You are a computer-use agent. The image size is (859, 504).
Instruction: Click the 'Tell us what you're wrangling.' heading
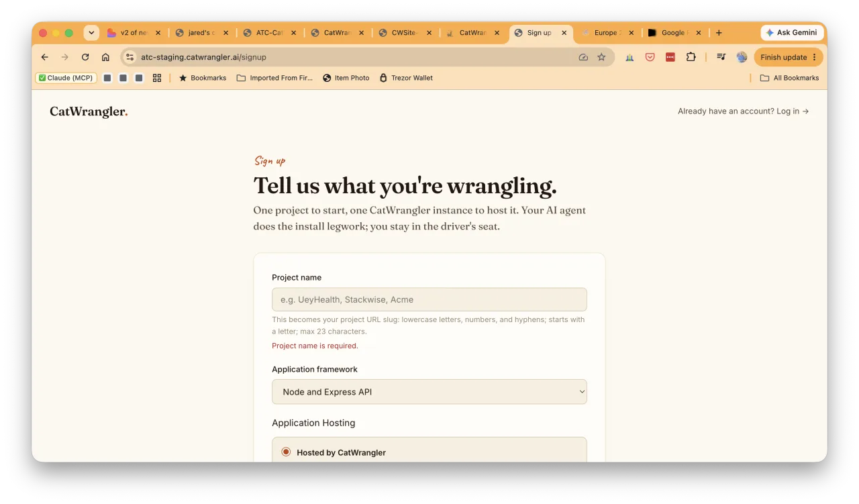tap(405, 185)
